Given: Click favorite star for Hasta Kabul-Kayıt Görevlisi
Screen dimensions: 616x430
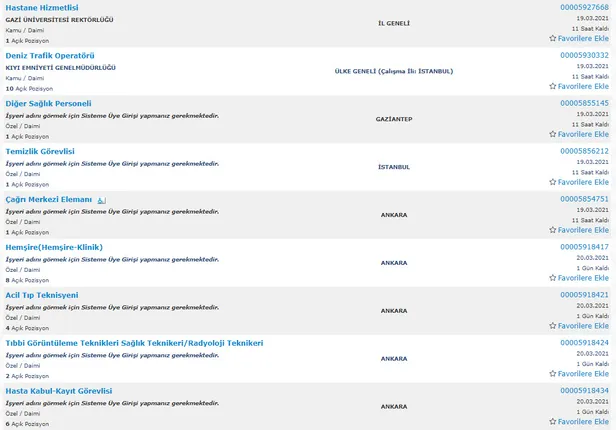Looking at the screenshot, I should tap(553, 422).
